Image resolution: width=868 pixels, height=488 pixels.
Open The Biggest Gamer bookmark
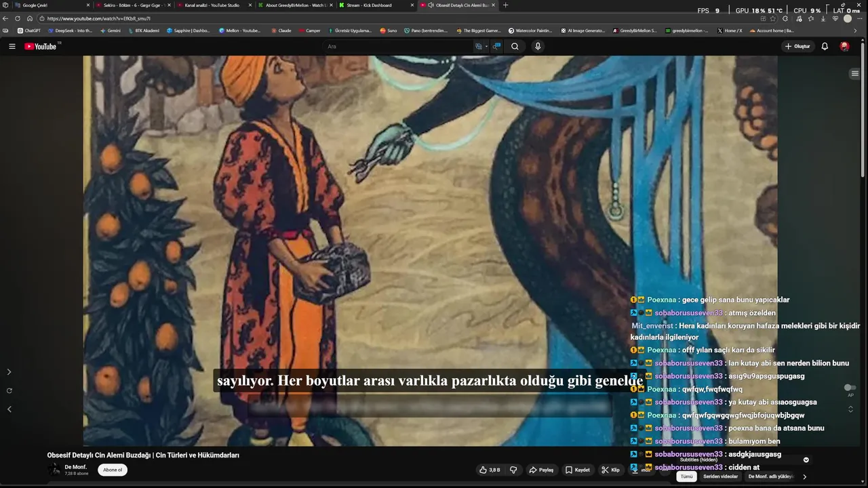479,30
